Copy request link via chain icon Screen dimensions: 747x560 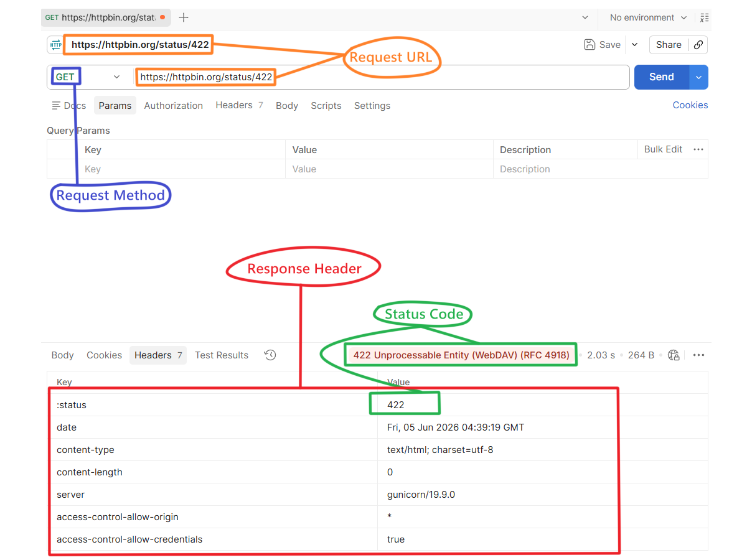coord(698,45)
